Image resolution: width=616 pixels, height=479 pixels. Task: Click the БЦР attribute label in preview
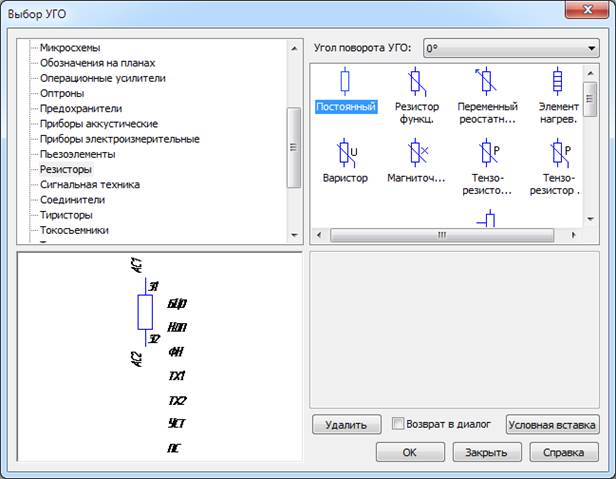(177, 303)
